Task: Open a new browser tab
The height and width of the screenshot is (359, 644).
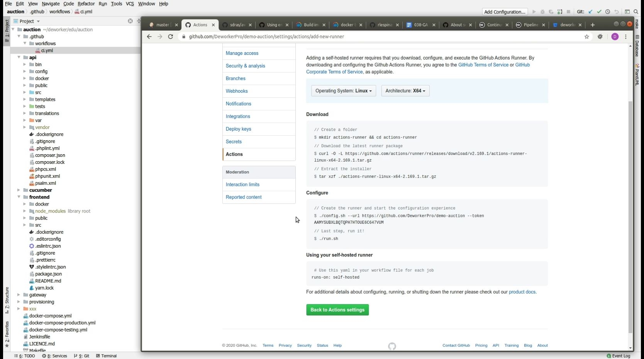Action: [x=593, y=25]
